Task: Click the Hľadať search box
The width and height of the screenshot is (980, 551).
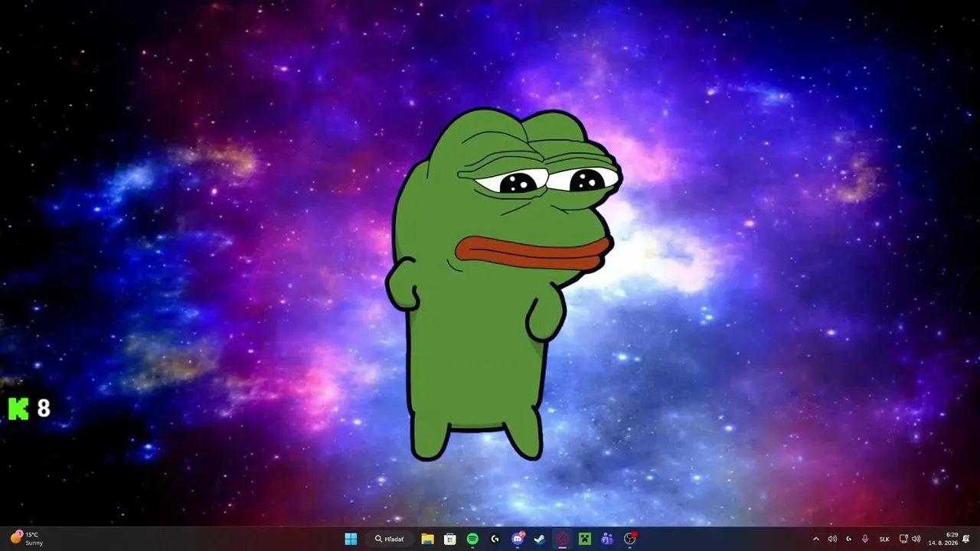Action: (x=390, y=539)
